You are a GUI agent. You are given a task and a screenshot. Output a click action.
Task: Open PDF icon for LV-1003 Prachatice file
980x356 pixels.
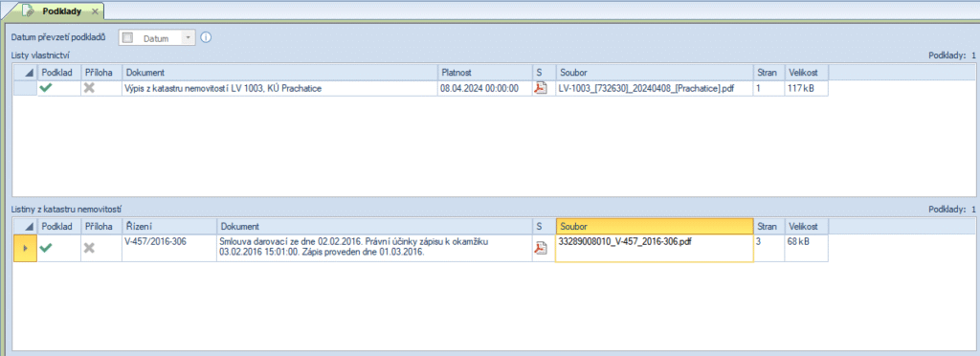click(x=540, y=89)
